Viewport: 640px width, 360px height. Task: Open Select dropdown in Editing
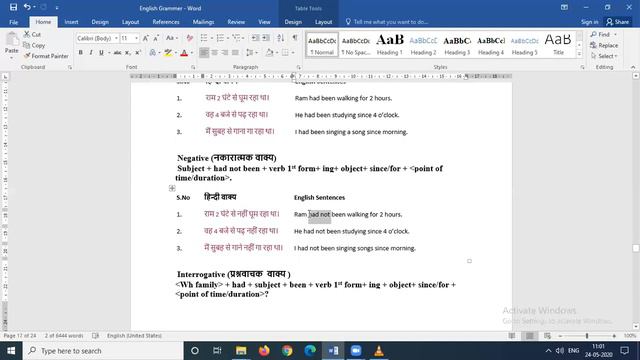point(604,56)
